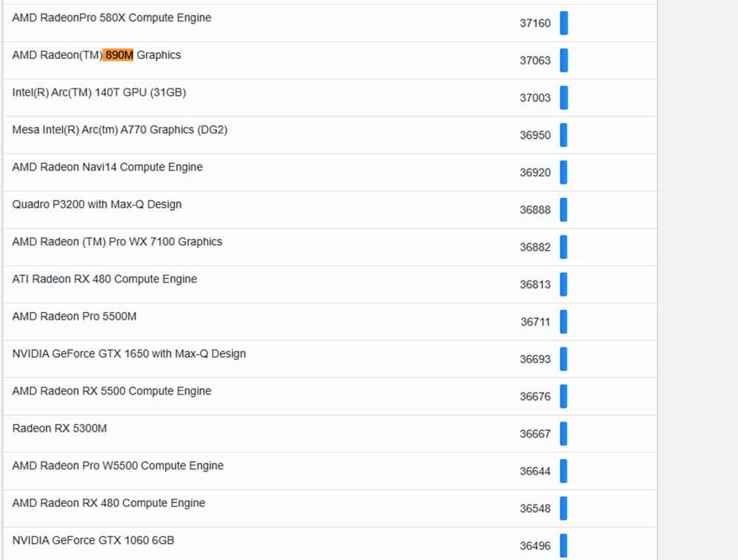Click ATI Radeon RX 480 Compute Engine

pyautogui.click(x=104, y=279)
